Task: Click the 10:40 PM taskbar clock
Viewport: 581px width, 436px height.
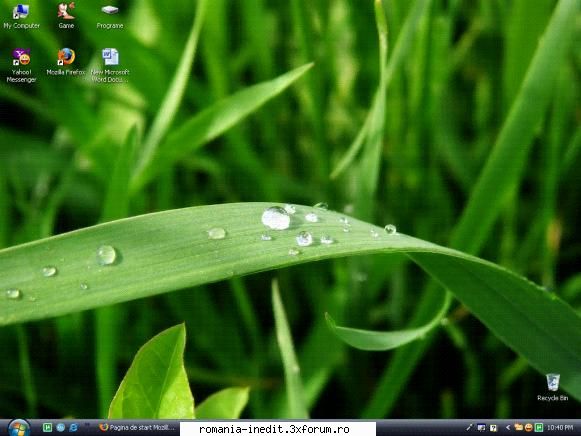Action: [x=560, y=428]
